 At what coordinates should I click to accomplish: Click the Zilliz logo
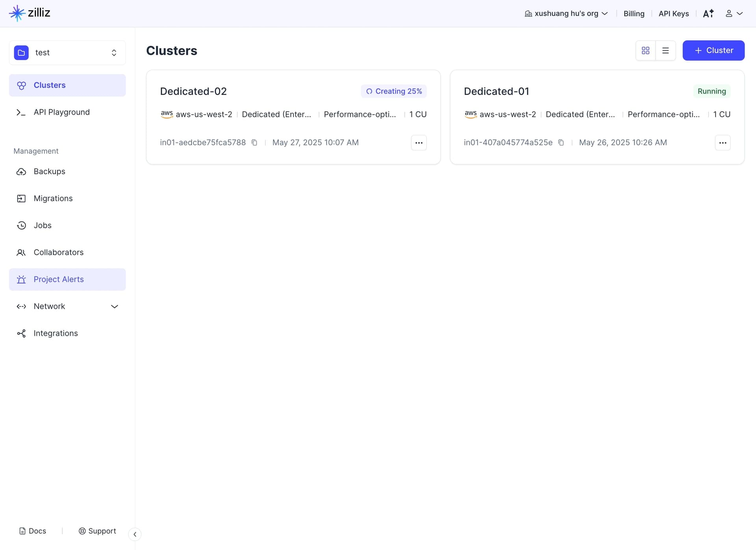pyautogui.click(x=30, y=13)
